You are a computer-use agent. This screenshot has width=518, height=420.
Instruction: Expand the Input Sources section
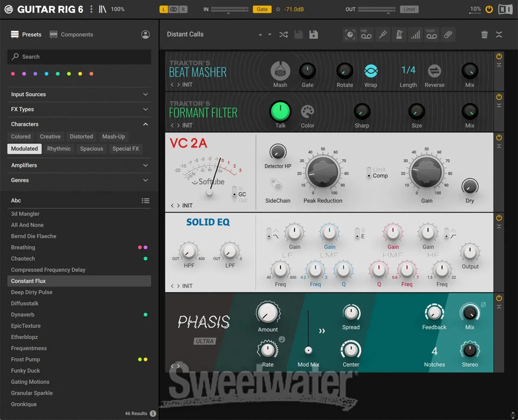click(79, 94)
